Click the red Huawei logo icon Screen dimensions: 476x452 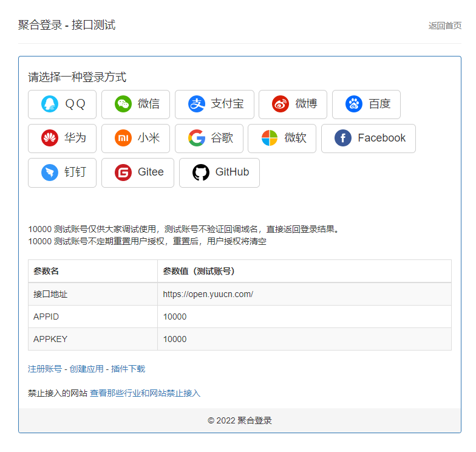50,138
